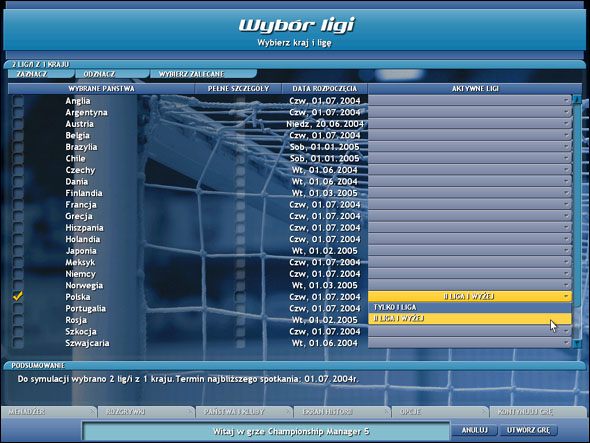
Task: Select the Rosja country name
Action: [x=76, y=320]
